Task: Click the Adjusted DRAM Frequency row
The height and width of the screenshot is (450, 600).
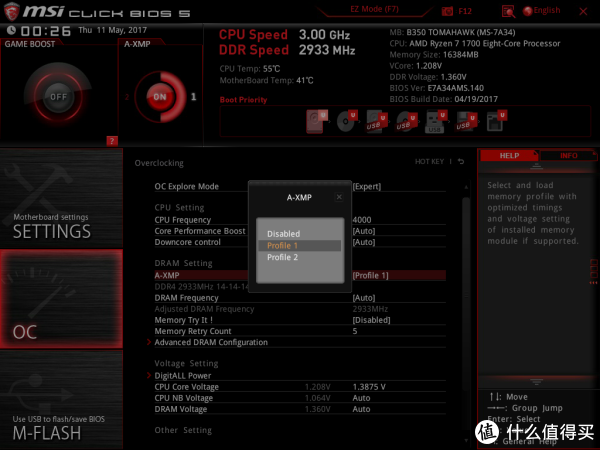Action: click(x=300, y=309)
